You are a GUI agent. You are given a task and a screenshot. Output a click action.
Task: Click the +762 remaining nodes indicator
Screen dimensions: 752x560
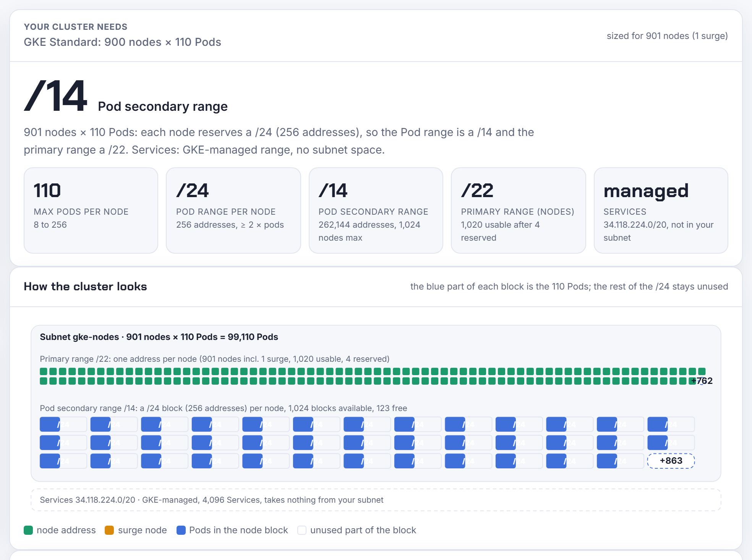(x=702, y=381)
